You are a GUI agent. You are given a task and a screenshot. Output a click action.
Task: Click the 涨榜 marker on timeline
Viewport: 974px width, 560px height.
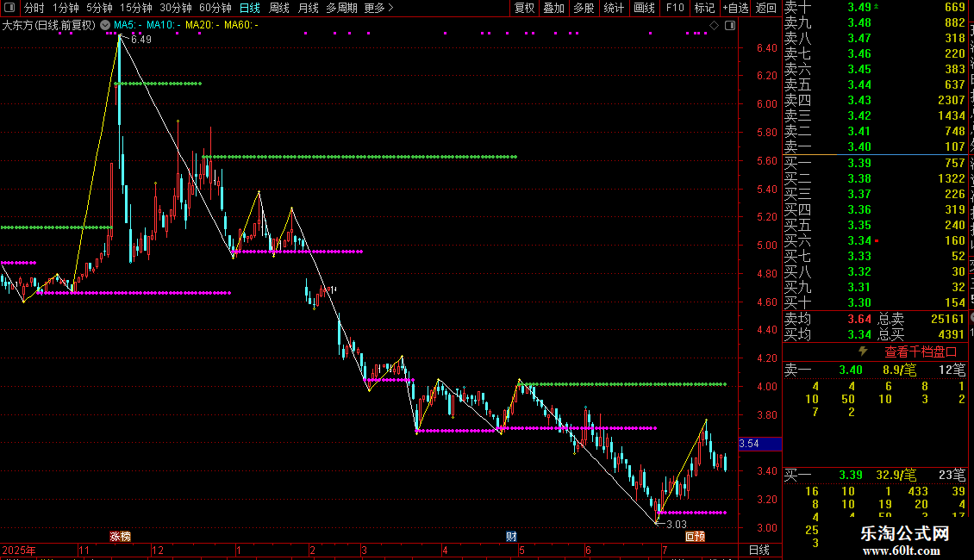(121, 537)
